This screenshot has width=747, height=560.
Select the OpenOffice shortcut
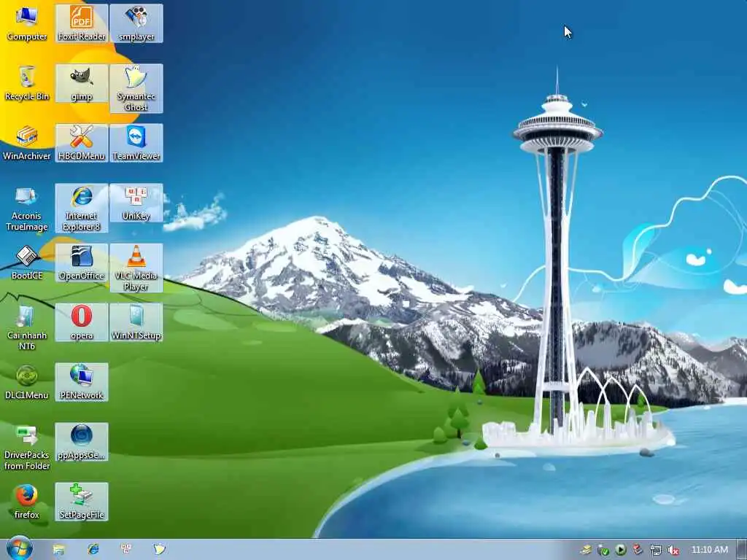click(82, 262)
